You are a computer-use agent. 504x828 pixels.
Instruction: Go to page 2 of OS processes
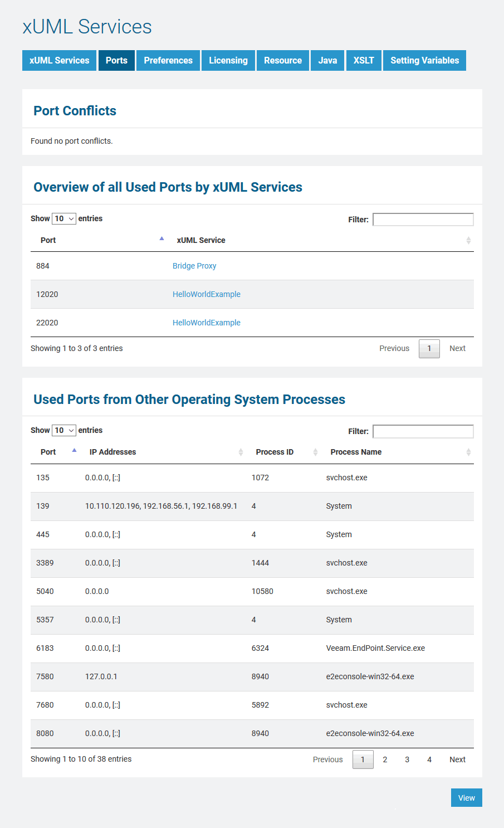[x=385, y=759]
